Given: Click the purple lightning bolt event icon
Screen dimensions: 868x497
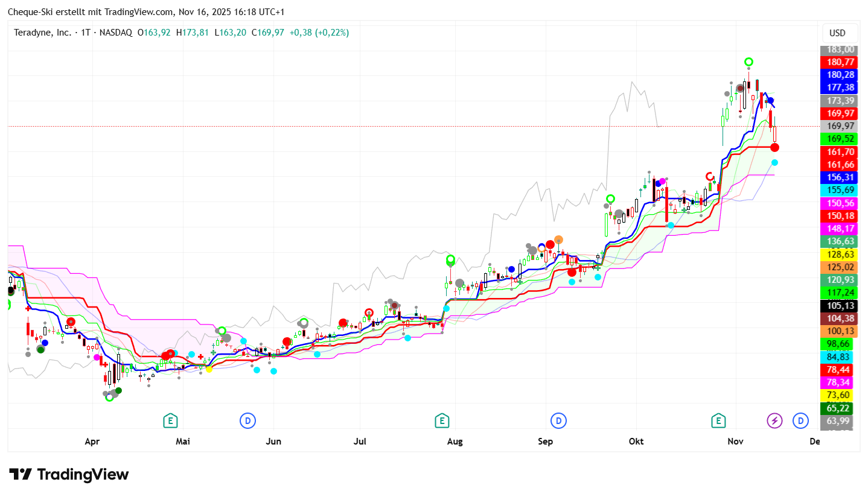Looking at the screenshot, I should pos(774,420).
